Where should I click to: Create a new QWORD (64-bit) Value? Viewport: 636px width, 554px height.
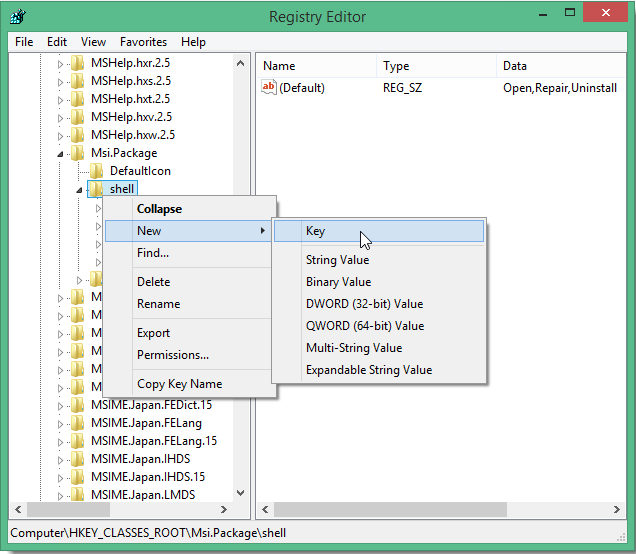[379, 326]
